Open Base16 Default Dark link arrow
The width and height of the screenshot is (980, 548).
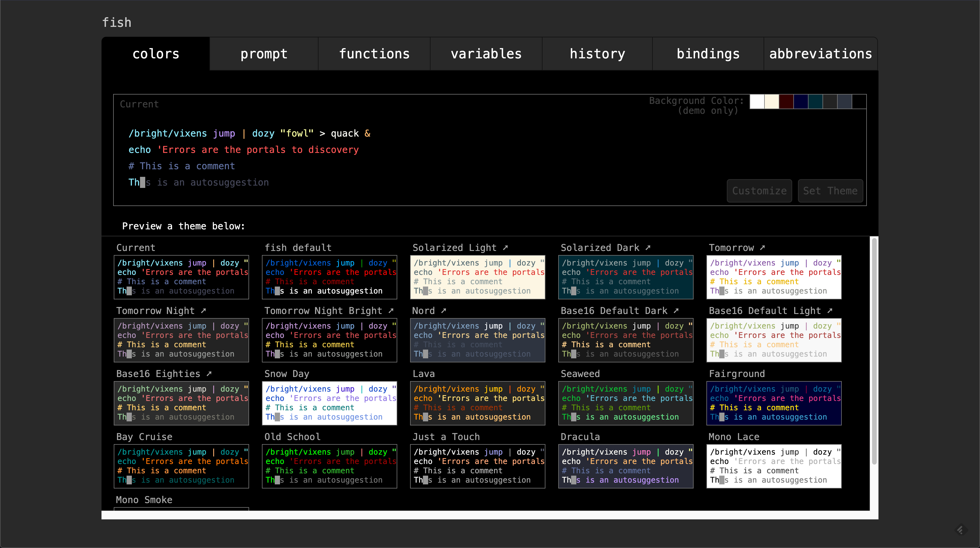coord(676,310)
